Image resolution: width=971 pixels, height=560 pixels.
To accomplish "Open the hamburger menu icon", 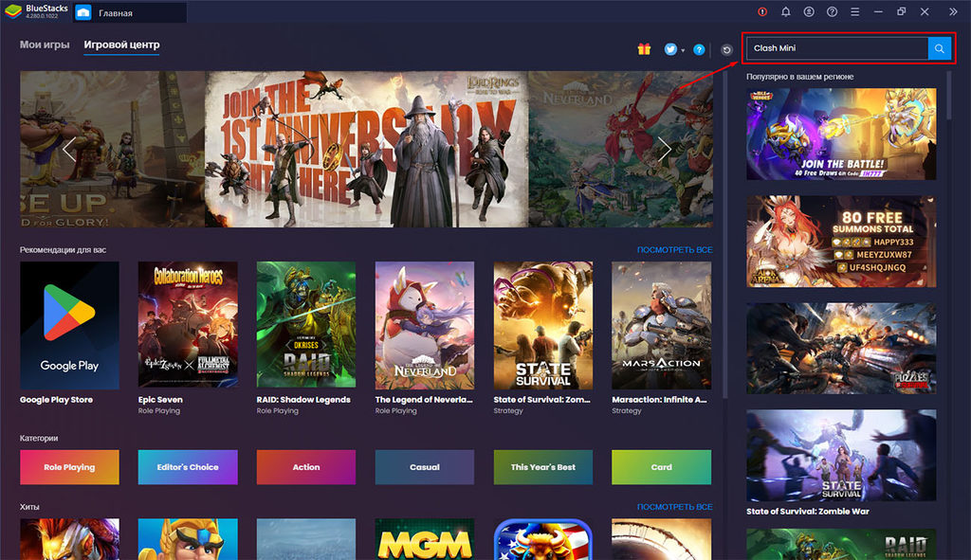I will coord(854,11).
